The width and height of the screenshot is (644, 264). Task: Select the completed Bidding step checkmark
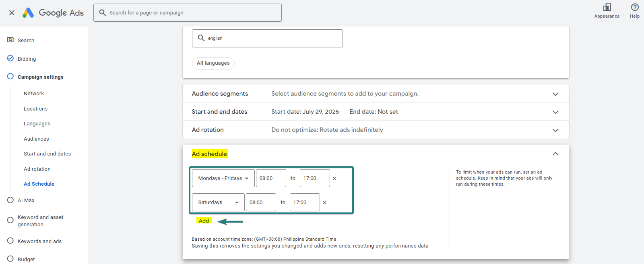[10, 58]
